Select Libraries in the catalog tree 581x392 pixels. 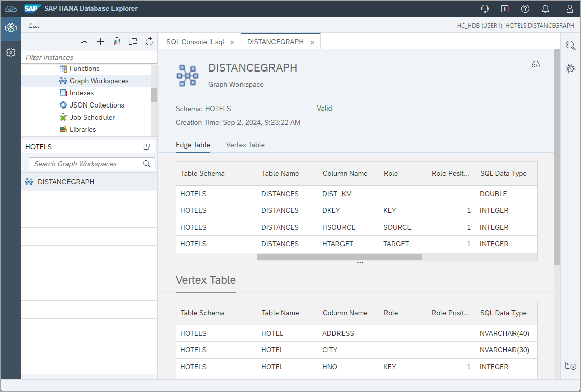[x=83, y=129]
